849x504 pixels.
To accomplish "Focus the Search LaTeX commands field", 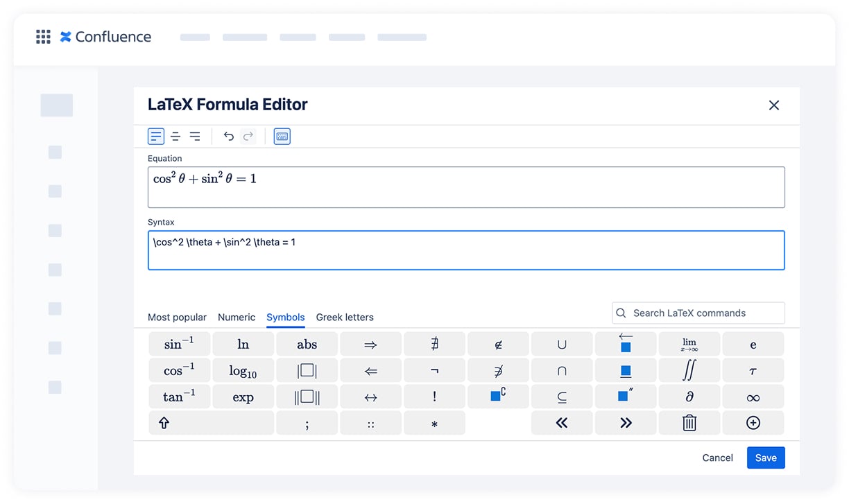I will [698, 313].
